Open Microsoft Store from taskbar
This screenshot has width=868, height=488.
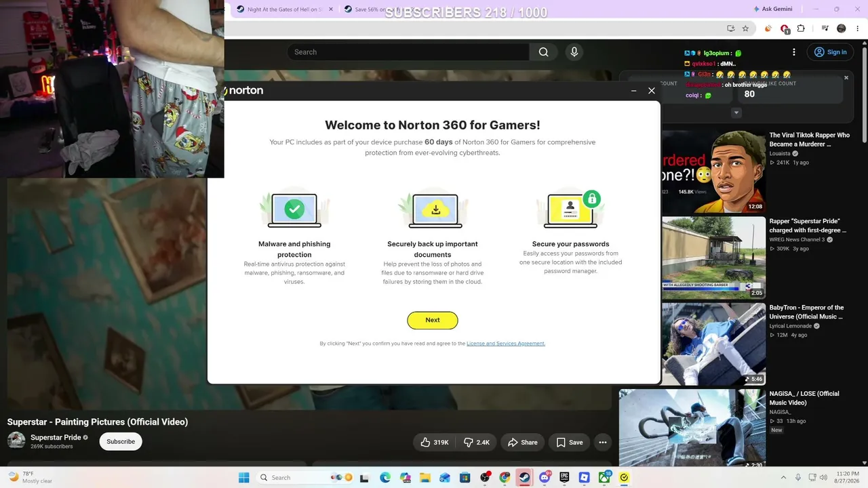[465, 478]
